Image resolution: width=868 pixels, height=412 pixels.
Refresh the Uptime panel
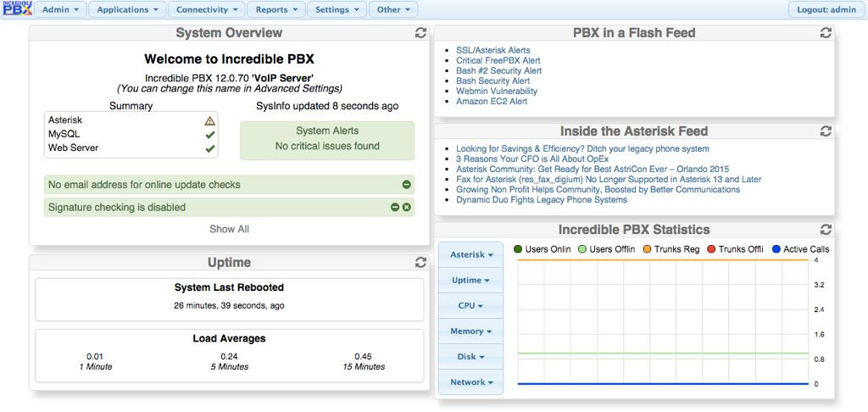pos(420,263)
